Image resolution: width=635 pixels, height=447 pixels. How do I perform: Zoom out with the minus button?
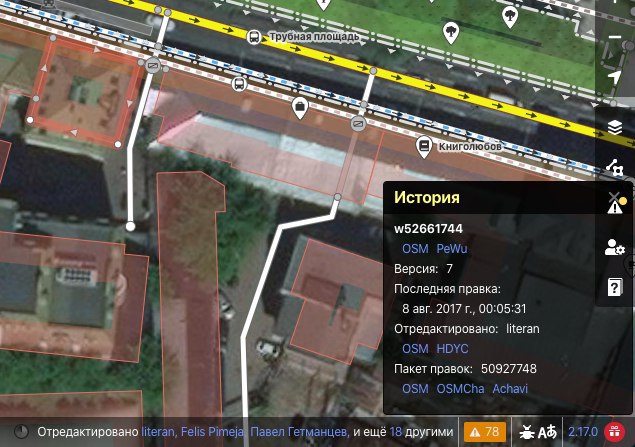(615, 37)
